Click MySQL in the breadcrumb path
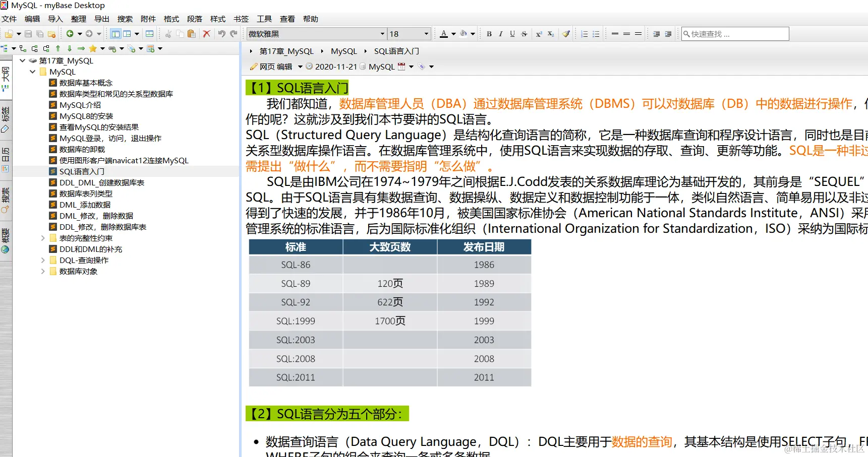Viewport: 868px width, 457px height. (344, 51)
